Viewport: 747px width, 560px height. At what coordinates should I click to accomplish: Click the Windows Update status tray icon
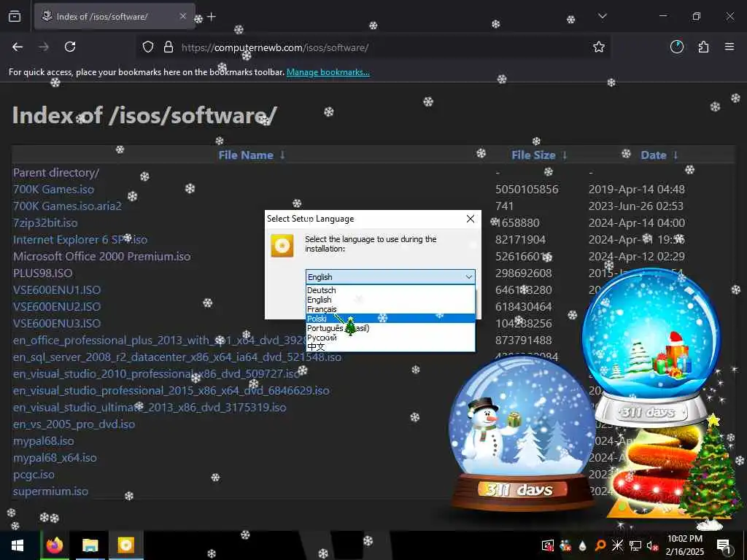tap(548, 545)
